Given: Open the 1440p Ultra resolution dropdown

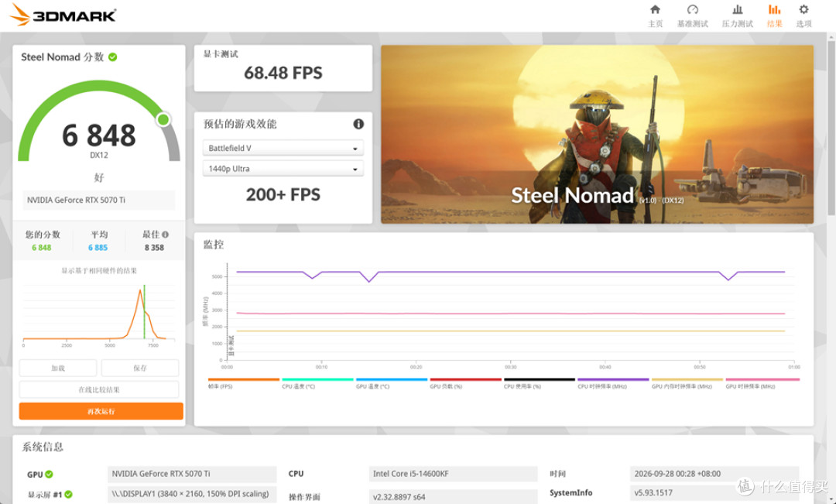Looking at the screenshot, I should 283,169.
